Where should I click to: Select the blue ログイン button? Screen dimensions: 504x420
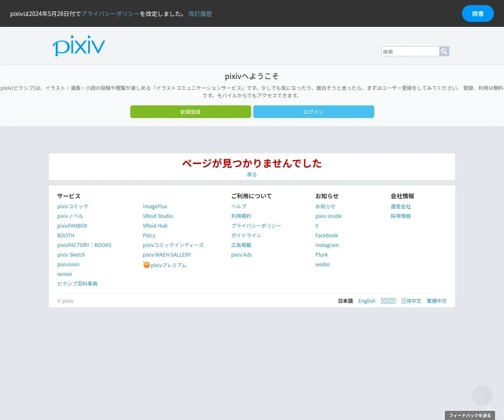(314, 112)
